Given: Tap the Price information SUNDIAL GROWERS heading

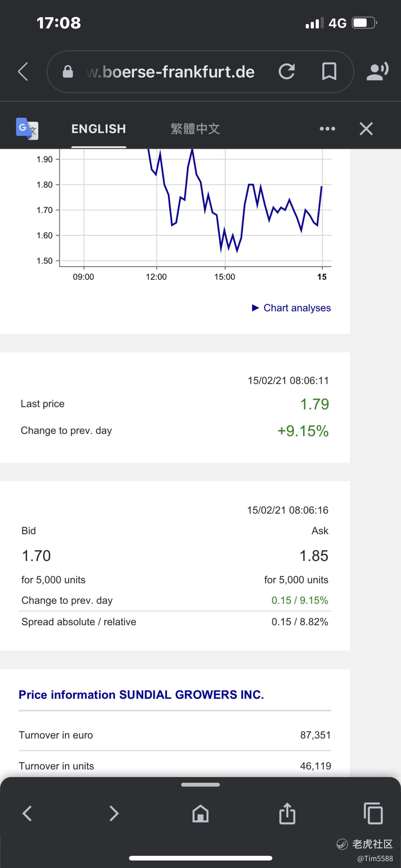Looking at the screenshot, I should (141, 695).
